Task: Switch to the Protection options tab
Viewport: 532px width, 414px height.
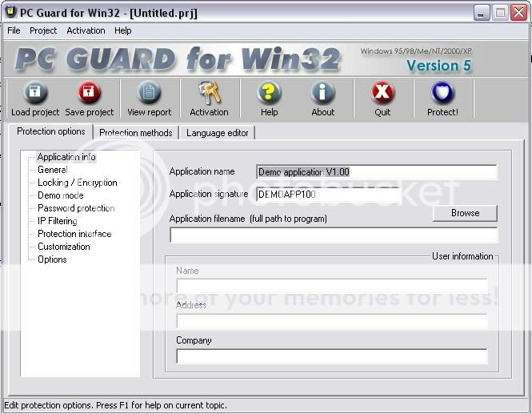Action: [51, 131]
